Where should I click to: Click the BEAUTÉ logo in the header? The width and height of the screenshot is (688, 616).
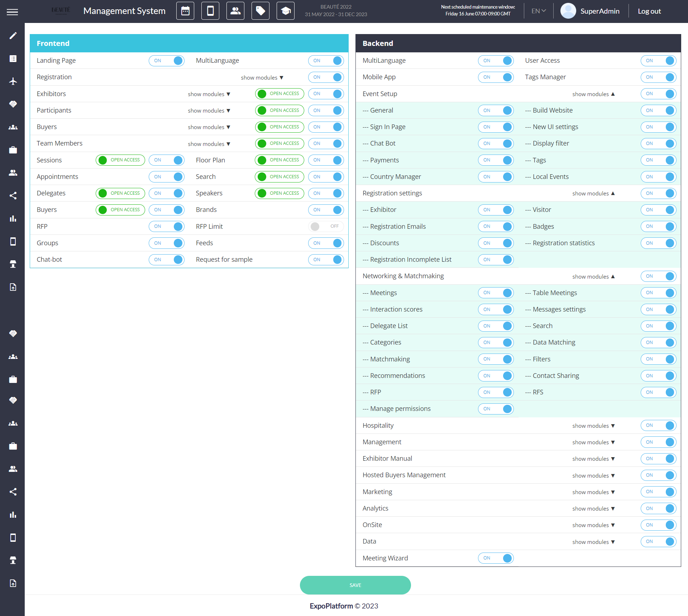61,10
